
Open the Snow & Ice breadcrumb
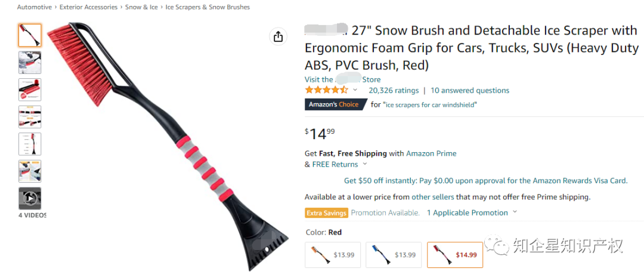pos(141,7)
